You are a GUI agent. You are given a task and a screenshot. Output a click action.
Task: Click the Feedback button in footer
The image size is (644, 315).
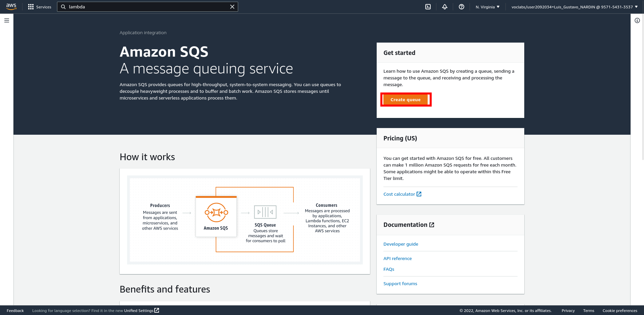15,311
